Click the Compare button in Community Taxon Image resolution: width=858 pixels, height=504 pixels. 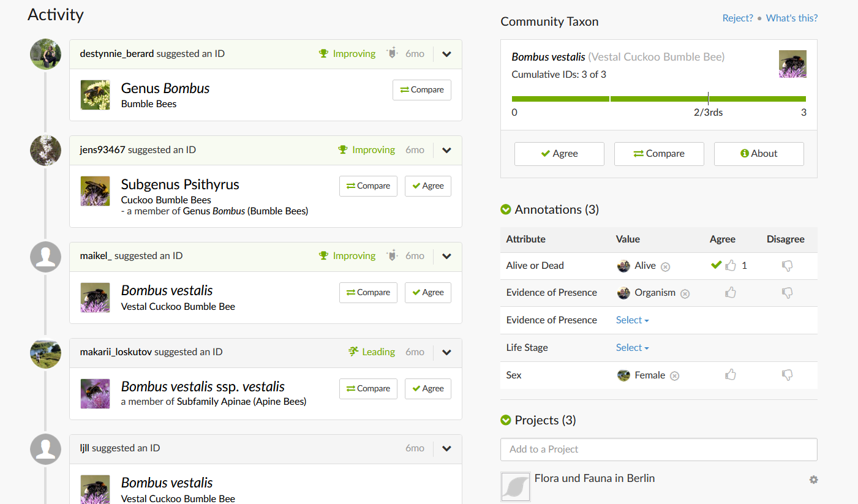pos(659,154)
